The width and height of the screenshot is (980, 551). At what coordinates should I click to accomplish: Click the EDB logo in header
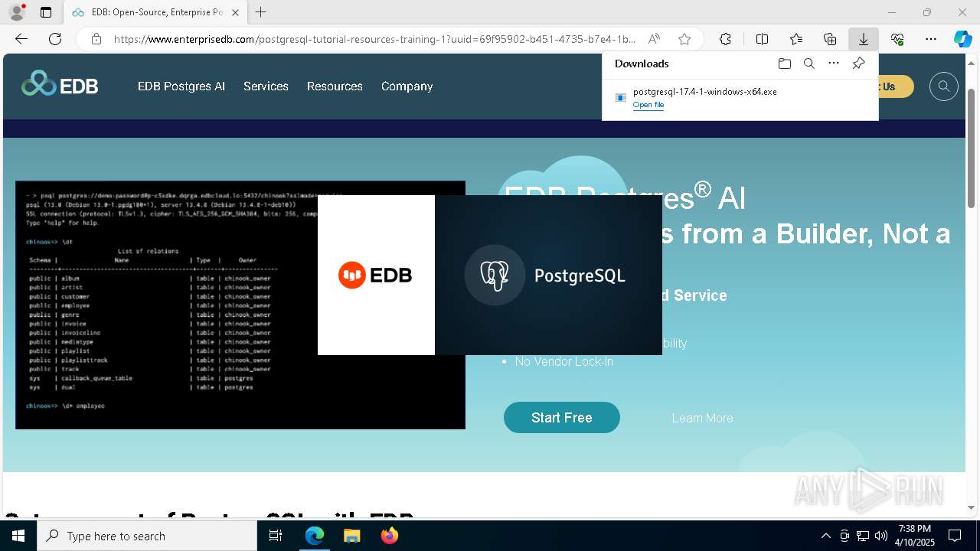click(x=60, y=84)
